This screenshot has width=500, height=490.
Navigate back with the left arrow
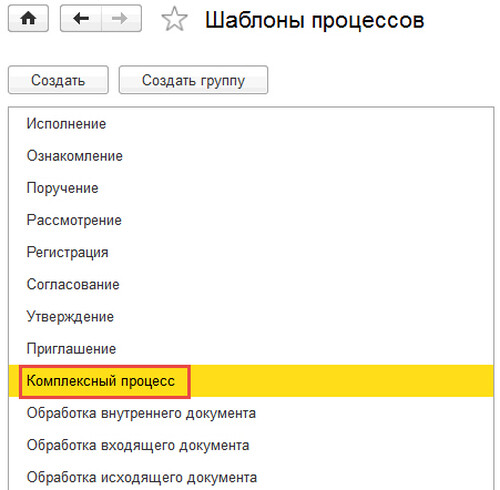pos(81,18)
